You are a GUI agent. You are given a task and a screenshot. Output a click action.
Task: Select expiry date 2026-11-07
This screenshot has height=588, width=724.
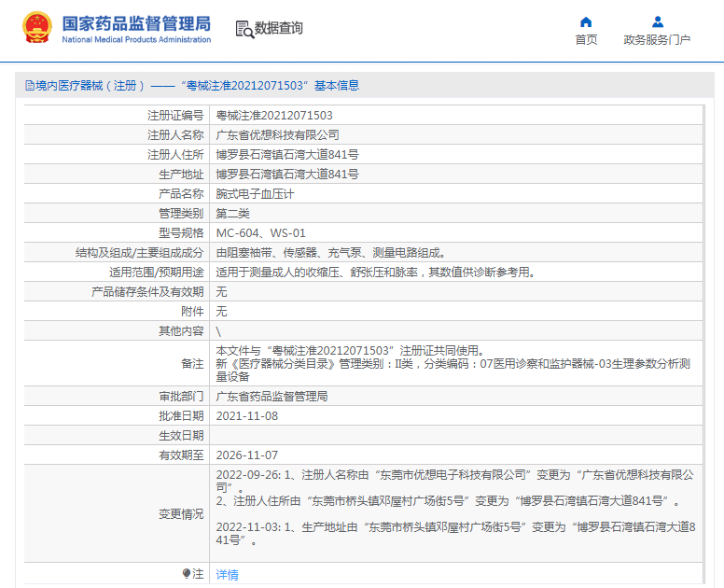tap(247, 455)
